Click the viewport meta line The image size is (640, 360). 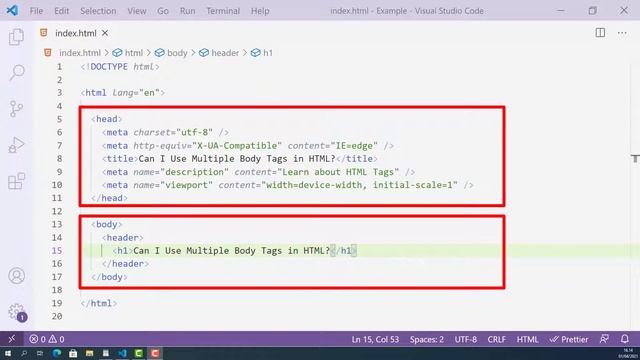[288, 185]
